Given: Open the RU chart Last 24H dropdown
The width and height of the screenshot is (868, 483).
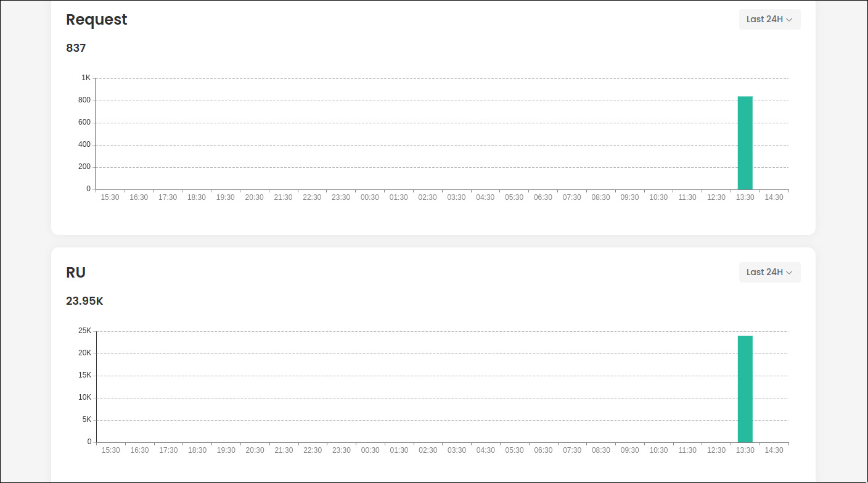Looking at the screenshot, I should [769, 272].
